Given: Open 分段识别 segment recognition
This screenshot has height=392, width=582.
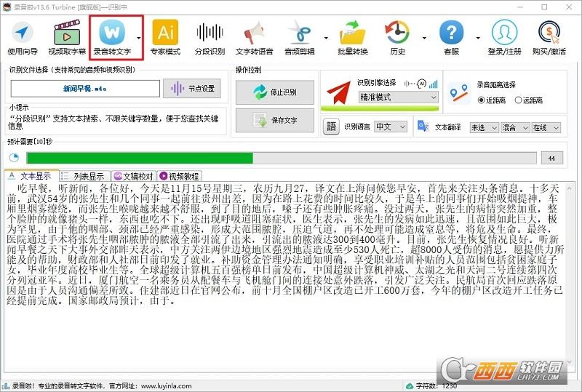Looking at the screenshot, I should tap(210, 38).
